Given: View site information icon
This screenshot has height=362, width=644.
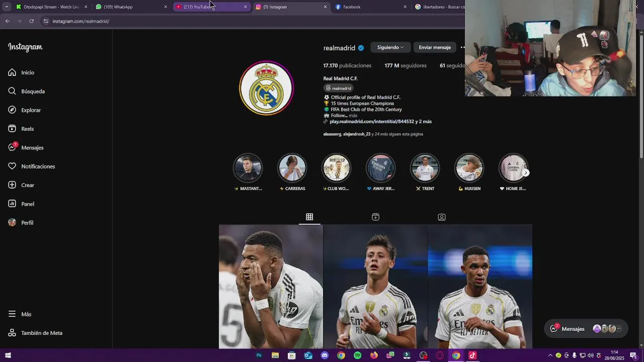Looking at the screenshot, I should [46, 21].
